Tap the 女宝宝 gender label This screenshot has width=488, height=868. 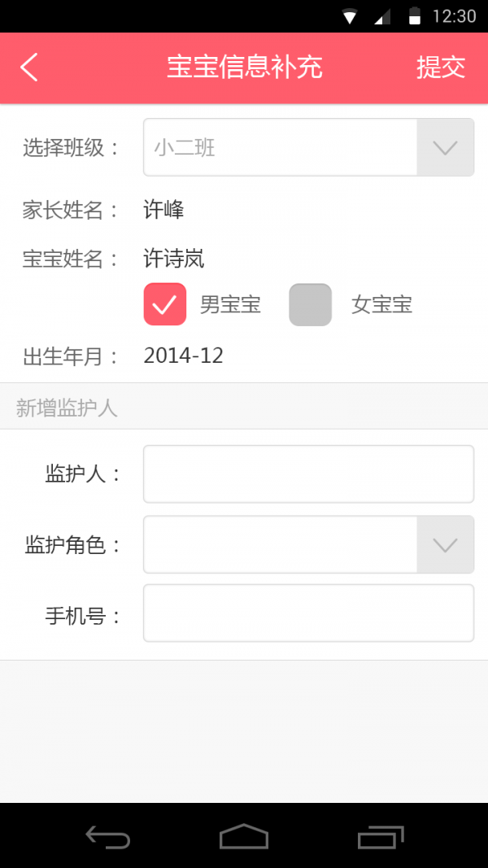pyautogui.click(x=381, y=305)
